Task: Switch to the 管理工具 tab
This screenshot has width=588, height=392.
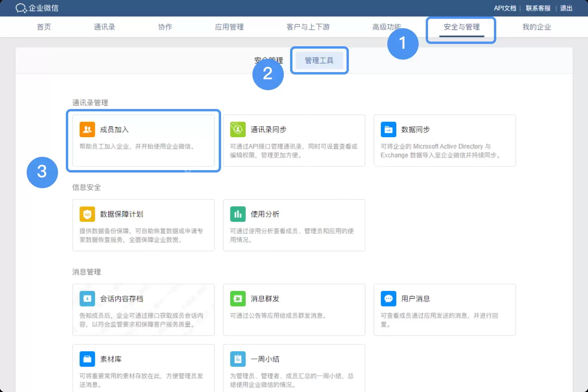Action: click(319, 60)
